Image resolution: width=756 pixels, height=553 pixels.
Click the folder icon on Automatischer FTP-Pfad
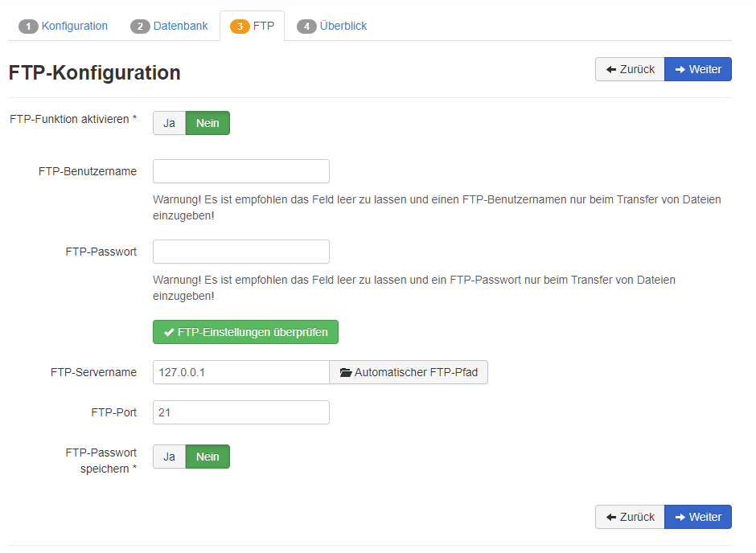tap(346, 373)
